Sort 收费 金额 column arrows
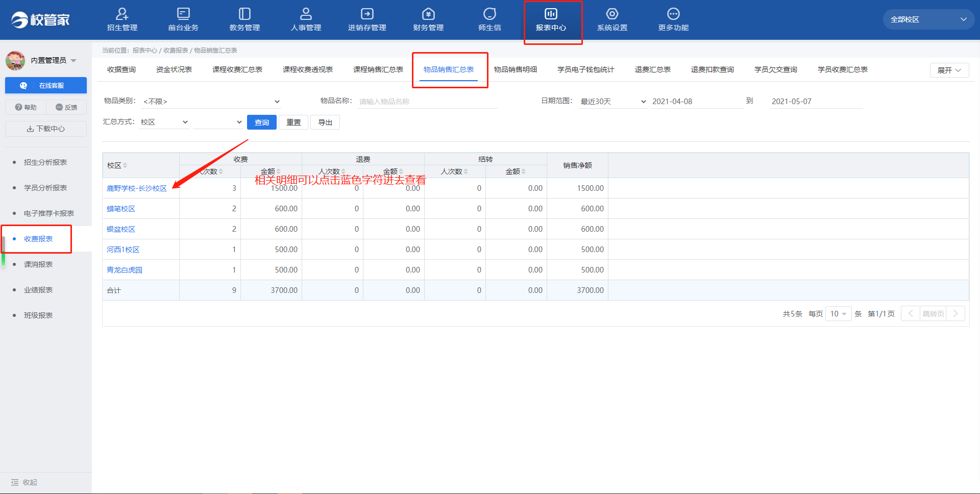The width and height of the screenshot is (980, 494). pyautogui.click(x=279, y=171)
